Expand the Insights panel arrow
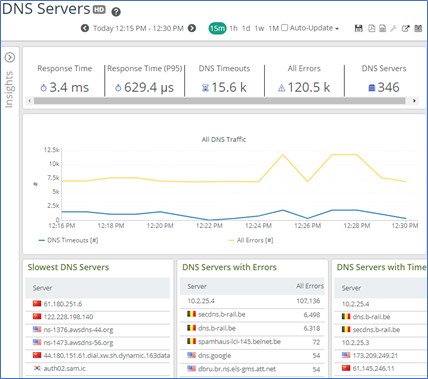This screenshot has width=428, height=379. pyautogui.click(x=10, y=57)
